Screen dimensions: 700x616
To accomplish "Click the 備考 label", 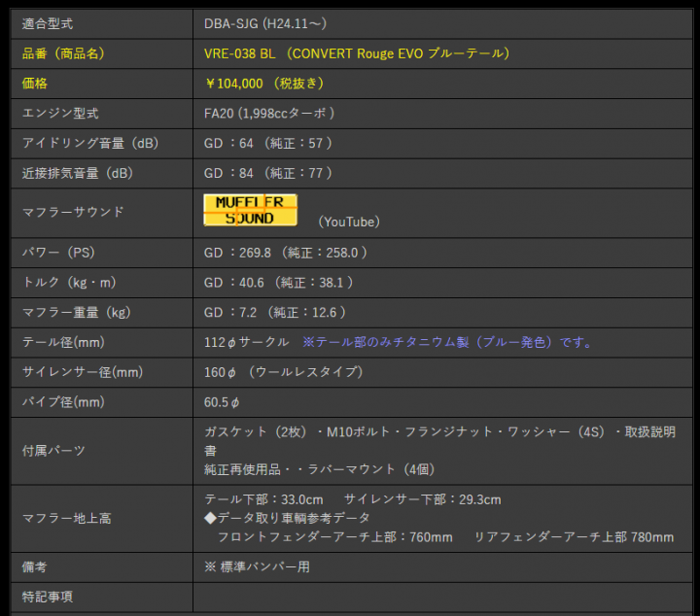I will pyautogui.click(x=35, y=567).
